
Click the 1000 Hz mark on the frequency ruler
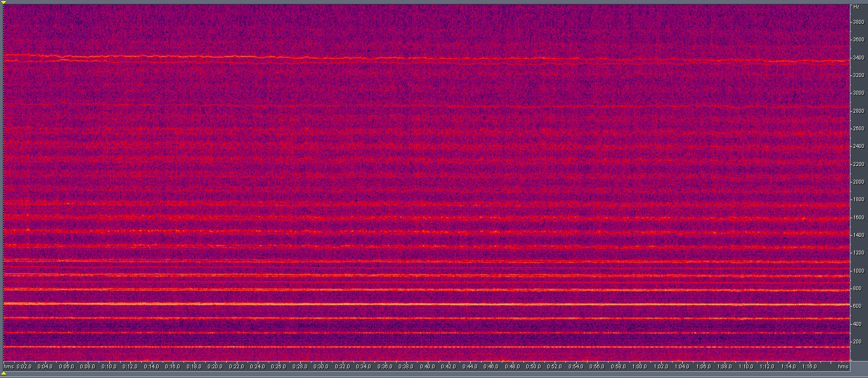pyautogui.click(x=859, y=271)
